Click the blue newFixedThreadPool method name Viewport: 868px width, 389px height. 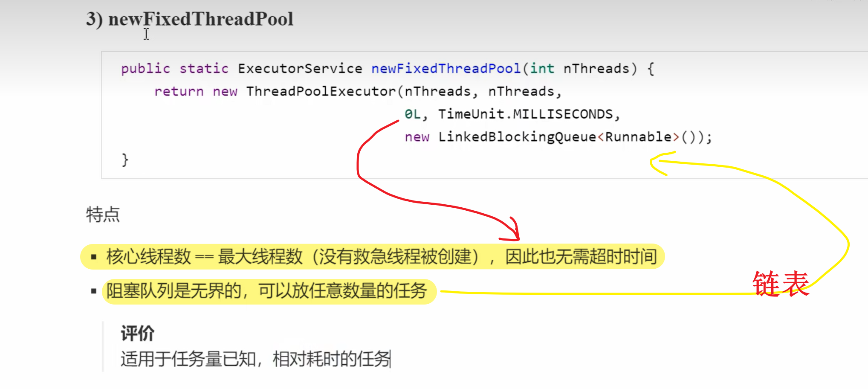[x=446, y=69]
